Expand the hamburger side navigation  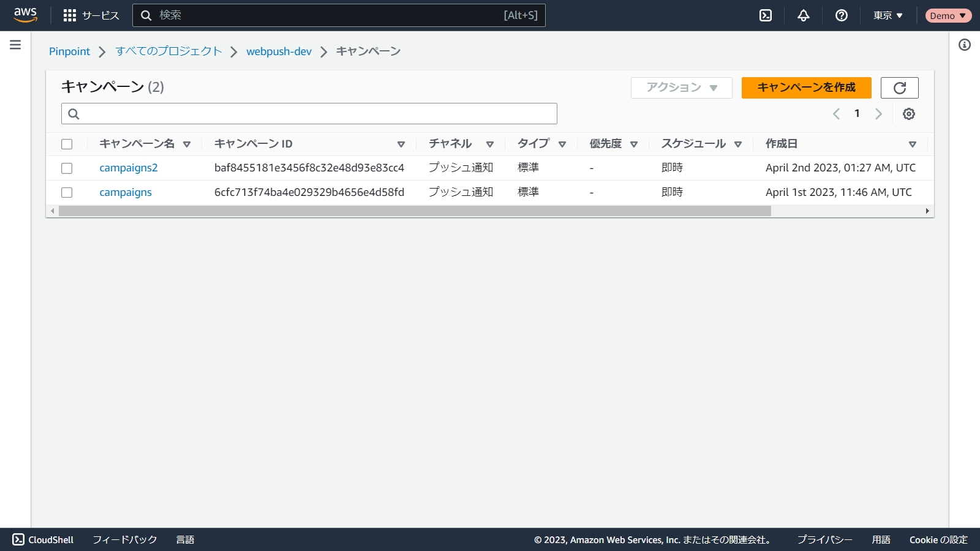[15, 45]
